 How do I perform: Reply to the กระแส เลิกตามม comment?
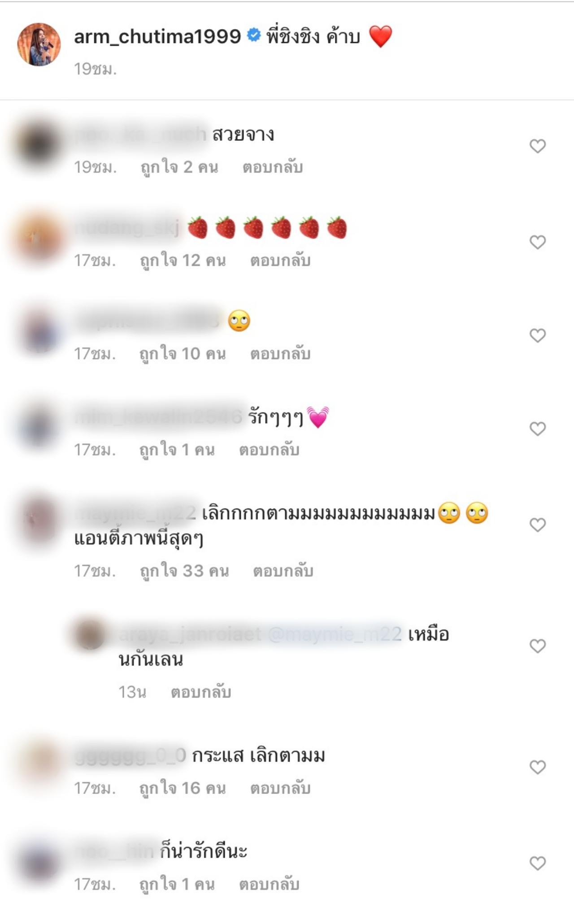(x=280, y=788)
